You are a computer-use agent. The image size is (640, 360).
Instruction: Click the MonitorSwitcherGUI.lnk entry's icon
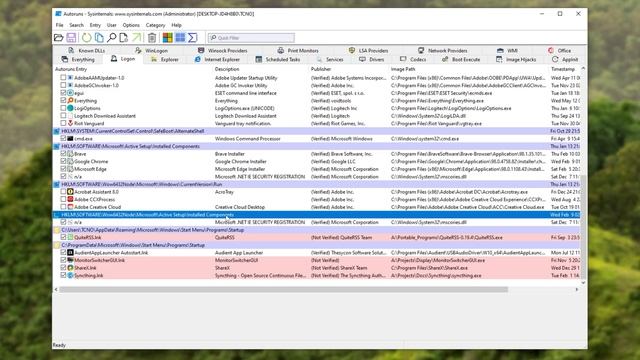(70, 260)
